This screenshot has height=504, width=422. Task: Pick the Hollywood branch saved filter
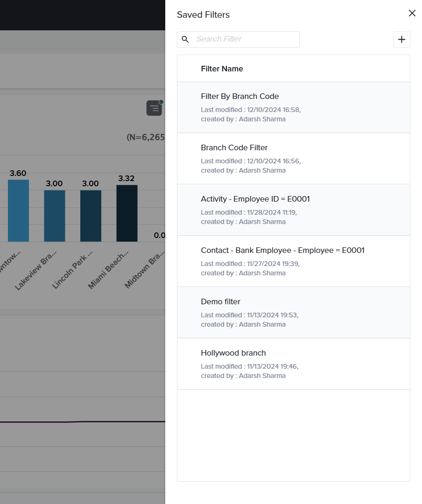point(233,353)
